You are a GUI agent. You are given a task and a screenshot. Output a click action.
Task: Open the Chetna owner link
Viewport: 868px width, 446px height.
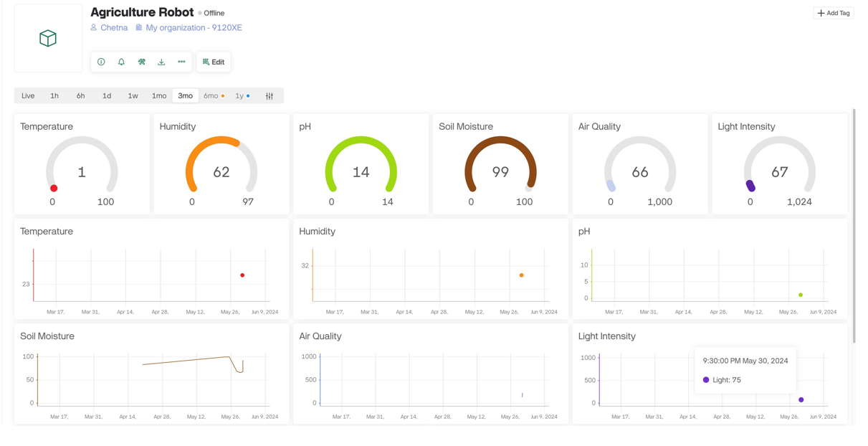coord(113,28)
